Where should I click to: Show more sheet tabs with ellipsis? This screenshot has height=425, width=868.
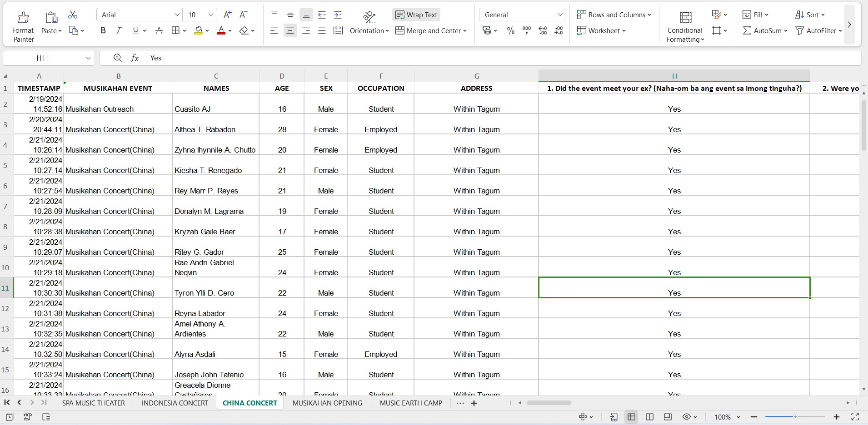click(460, 403)
